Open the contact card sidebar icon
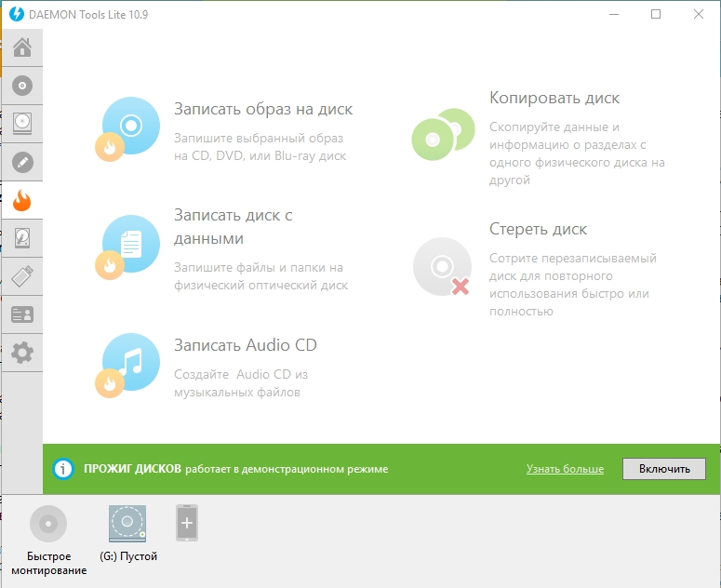Screen dimensions: 721x588 22,314
